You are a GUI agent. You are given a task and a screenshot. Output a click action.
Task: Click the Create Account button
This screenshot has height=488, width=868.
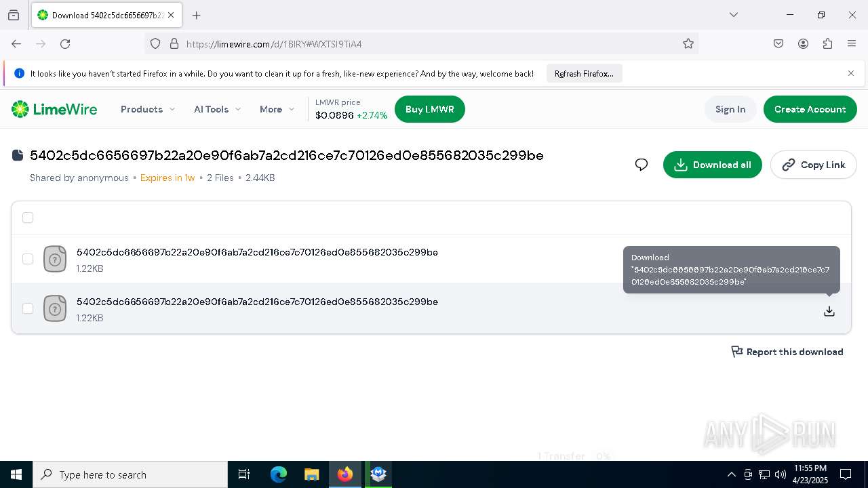point(810,109)
